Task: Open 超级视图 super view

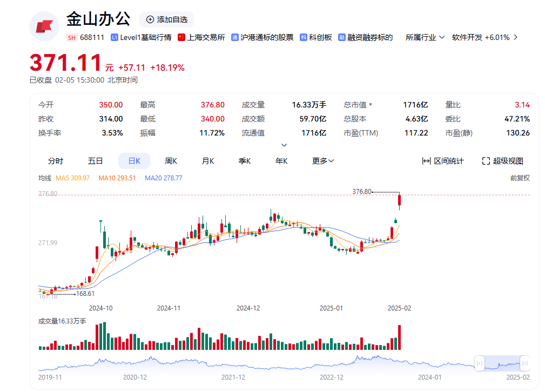Action: (x=502, y=161)
